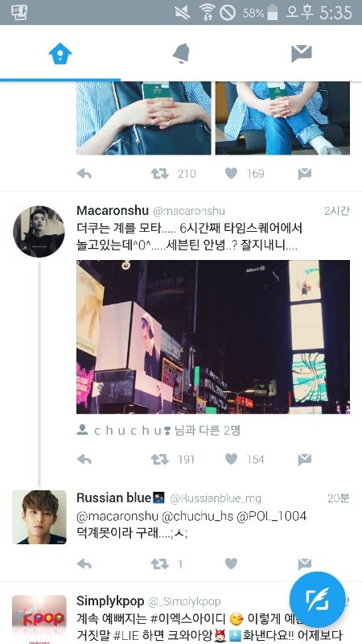Retweet the Russian blue reply
The image size is (362, 644).
(159, 563)
